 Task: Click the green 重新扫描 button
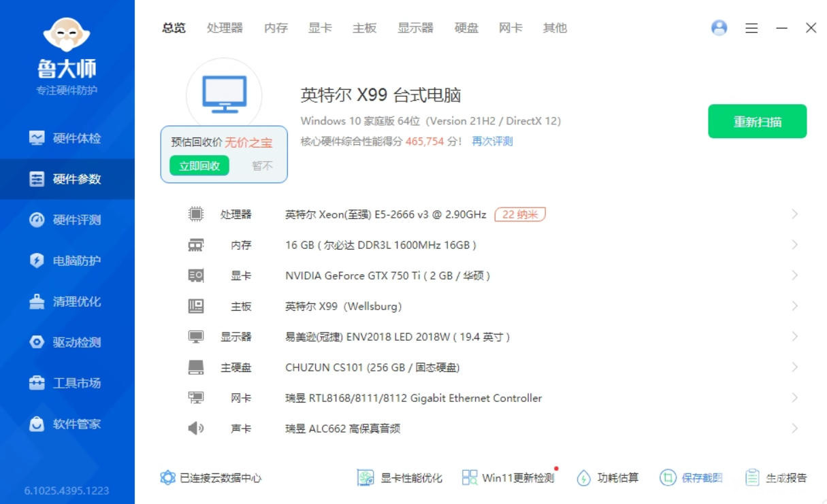(x=757, y=122)
